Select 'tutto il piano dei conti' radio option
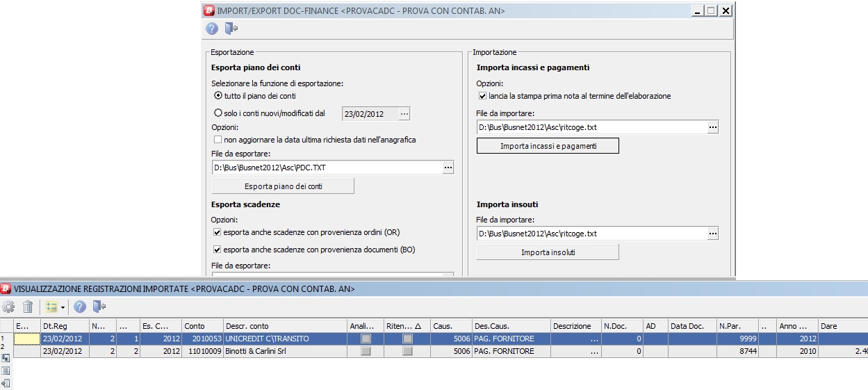Image resolution: width=868 pixels, height=390 pixels. click(x=218, y=95)
